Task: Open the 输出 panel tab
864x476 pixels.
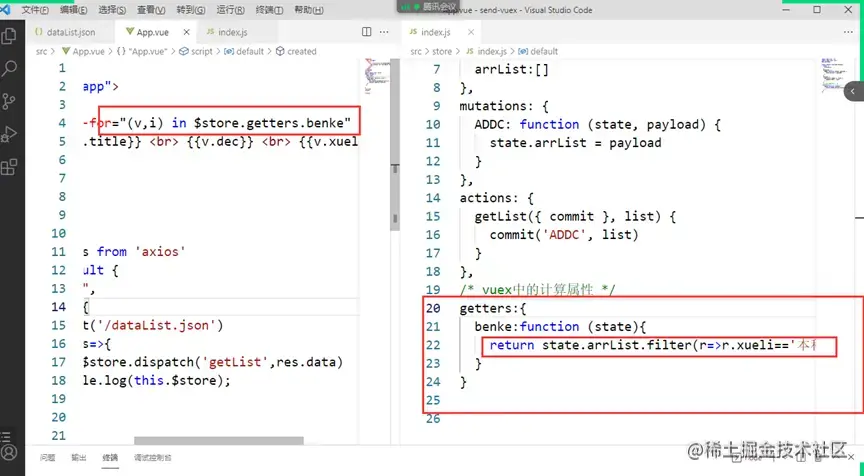Action: coord(79,457)
